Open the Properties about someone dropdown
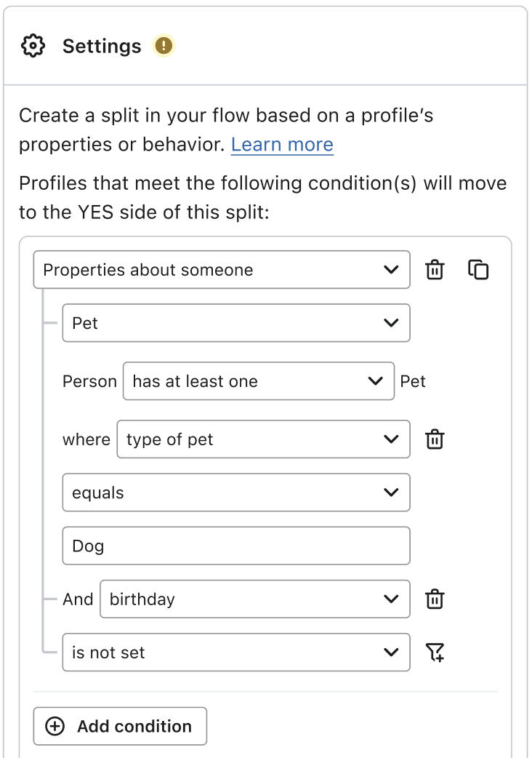The height and width of the screenshot is (758, 532). click(222, 270)
